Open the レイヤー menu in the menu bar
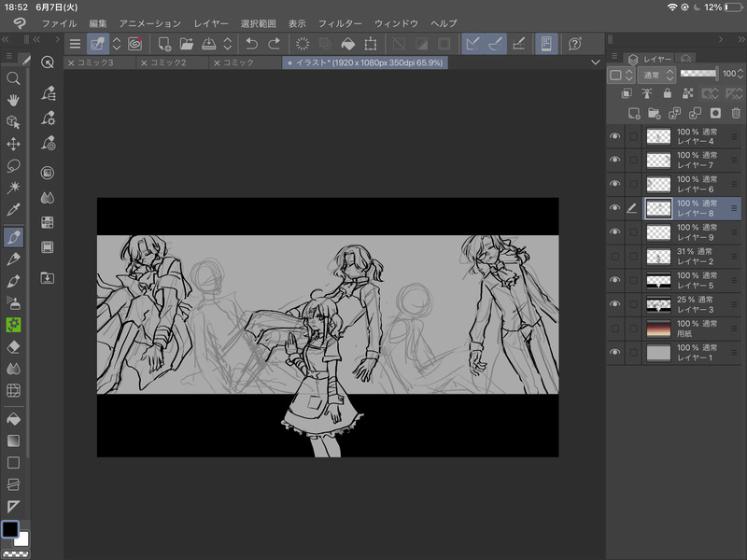The image size is (747, 560). (210, 21)
